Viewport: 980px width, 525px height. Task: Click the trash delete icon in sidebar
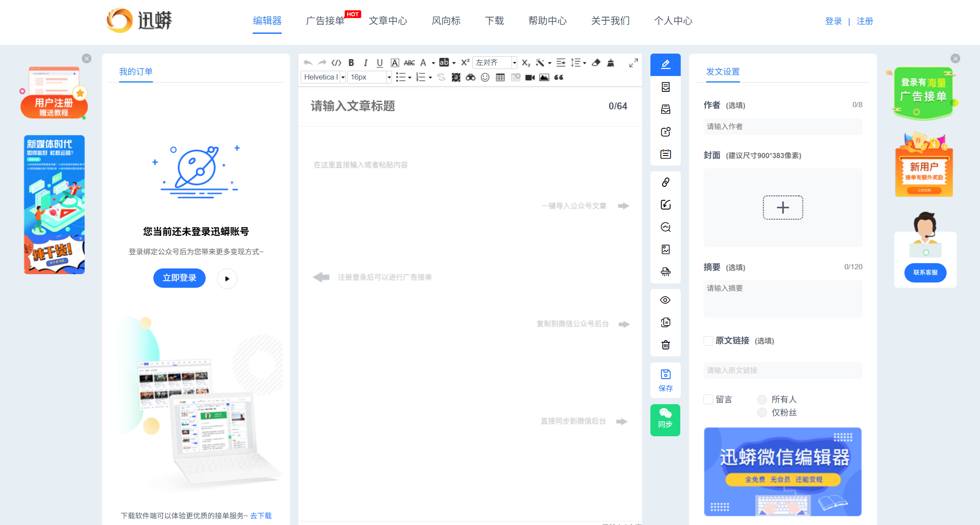(x=665, y=345)
